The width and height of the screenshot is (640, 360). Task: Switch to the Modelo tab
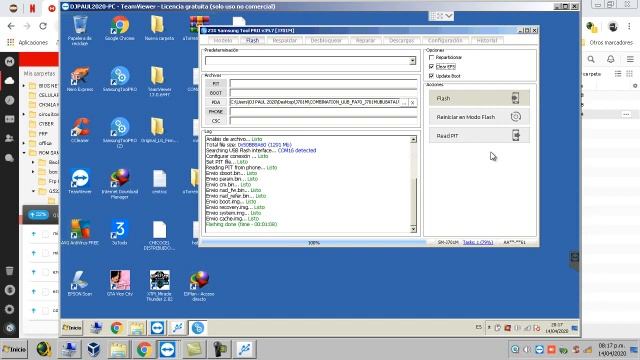[x=223, y=40]
